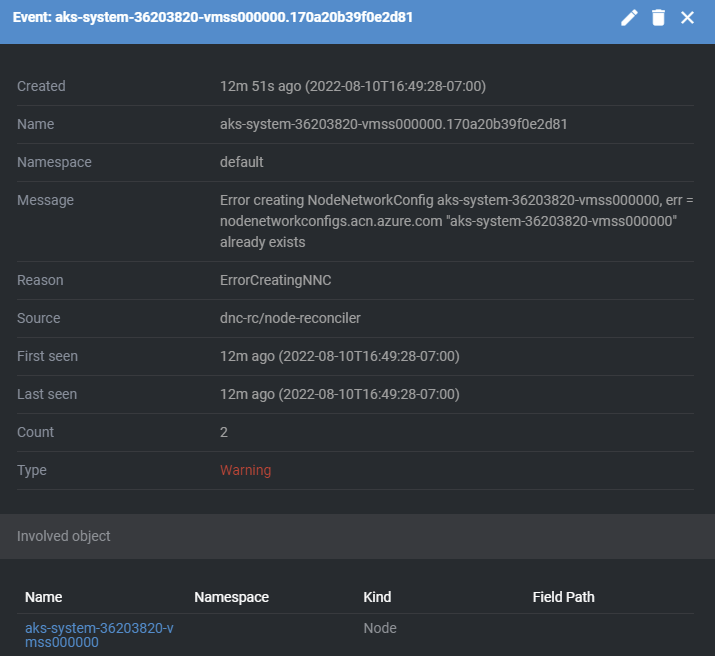715x656 pixels.
Task: Click the Message field label
Action: (x=45, y=200)
